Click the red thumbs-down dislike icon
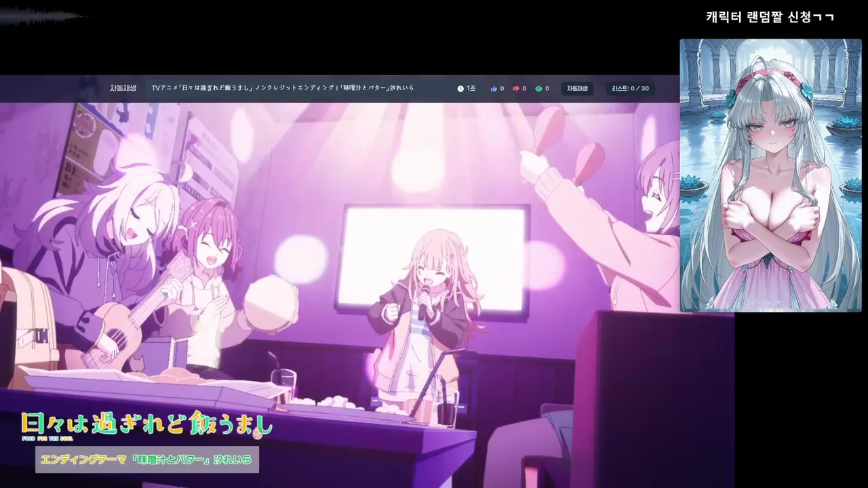The width and height of the screenshot is (868, 488). [x=516, y=89]
